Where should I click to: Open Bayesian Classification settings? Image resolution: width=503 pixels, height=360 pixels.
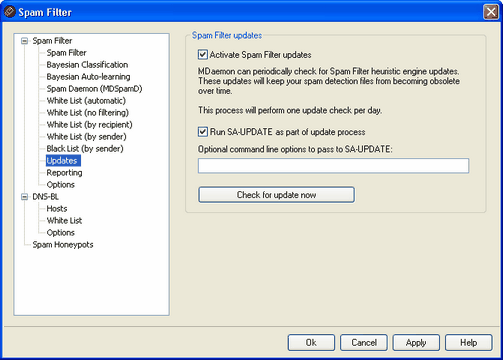click(x=87, y=65)
